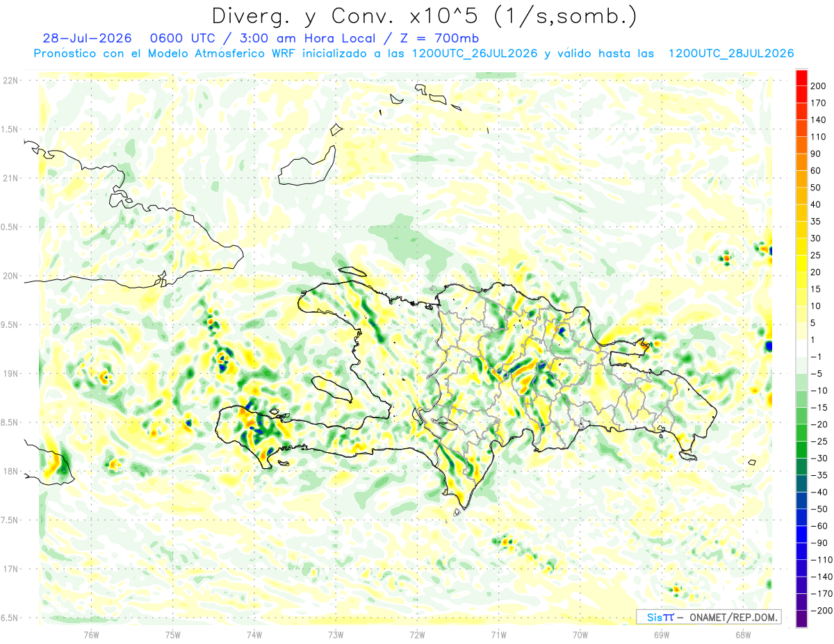Viewport: 834px width, 644px height.
Task: Click the "21N" latitude label
Action: (x=10, y=179)
